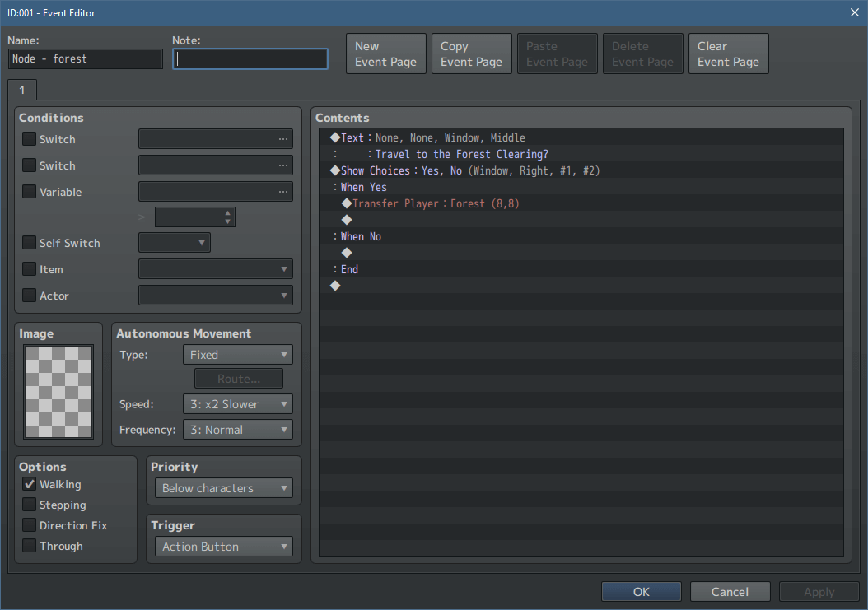The image size is (868, 610).
Task: Enable the Through option
Action: click(x=28, y=546)
